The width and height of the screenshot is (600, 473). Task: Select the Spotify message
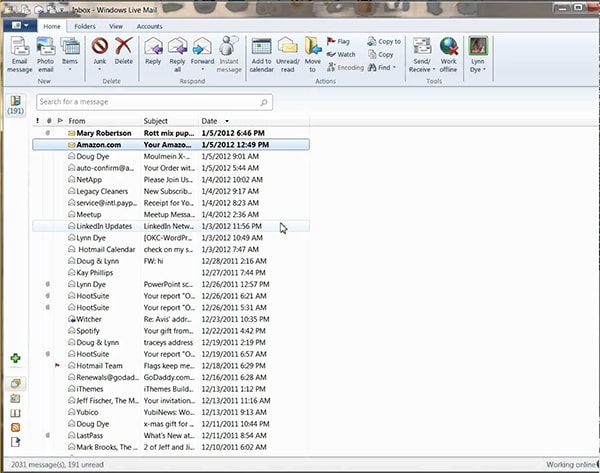(x=171, y=331)
